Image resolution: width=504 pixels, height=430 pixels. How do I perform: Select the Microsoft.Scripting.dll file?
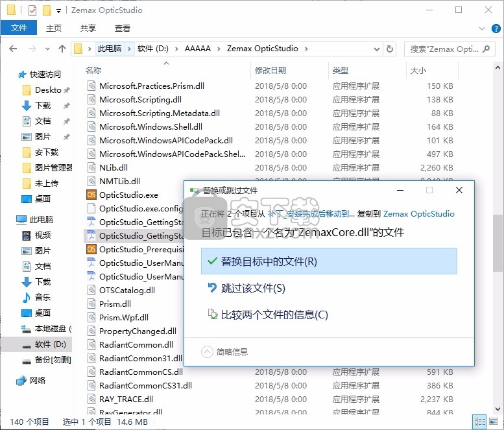[140, 100]
